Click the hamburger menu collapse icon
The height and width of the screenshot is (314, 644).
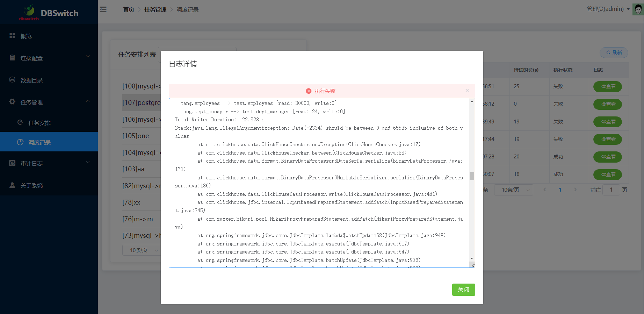[103, 9]
